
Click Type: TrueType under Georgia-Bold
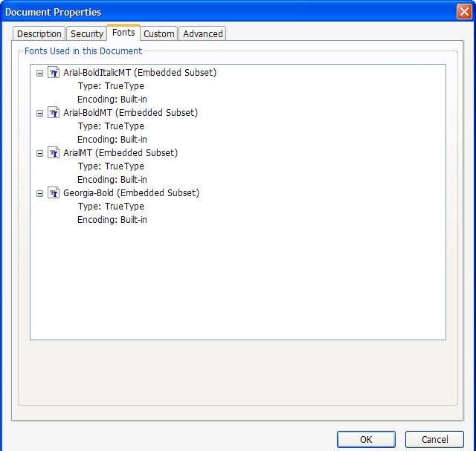111,207
